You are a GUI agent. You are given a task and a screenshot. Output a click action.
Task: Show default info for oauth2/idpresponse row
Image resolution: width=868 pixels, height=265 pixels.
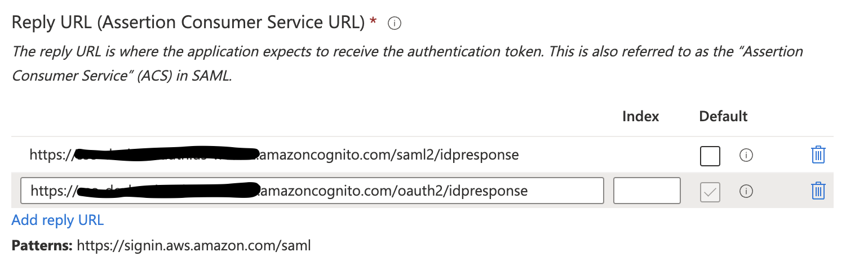746,192
